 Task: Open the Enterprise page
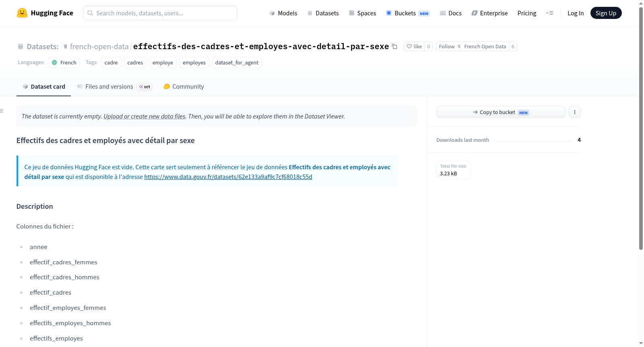coord(490,13)
